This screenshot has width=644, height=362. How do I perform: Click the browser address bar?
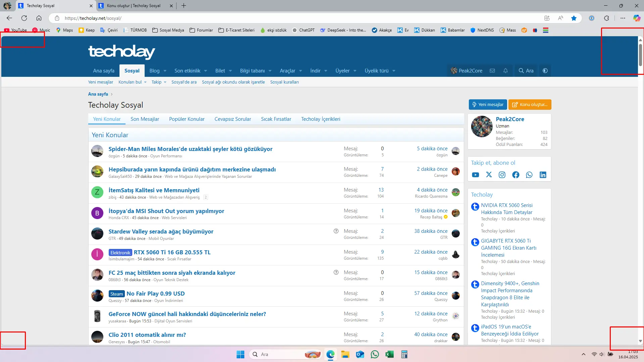299,18
